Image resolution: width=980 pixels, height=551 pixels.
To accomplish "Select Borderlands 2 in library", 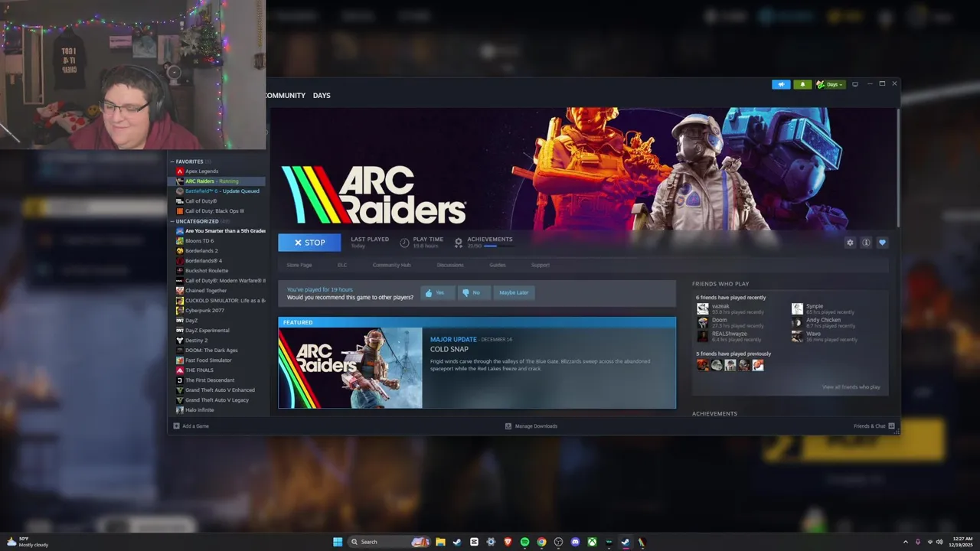I will point(217,251).
